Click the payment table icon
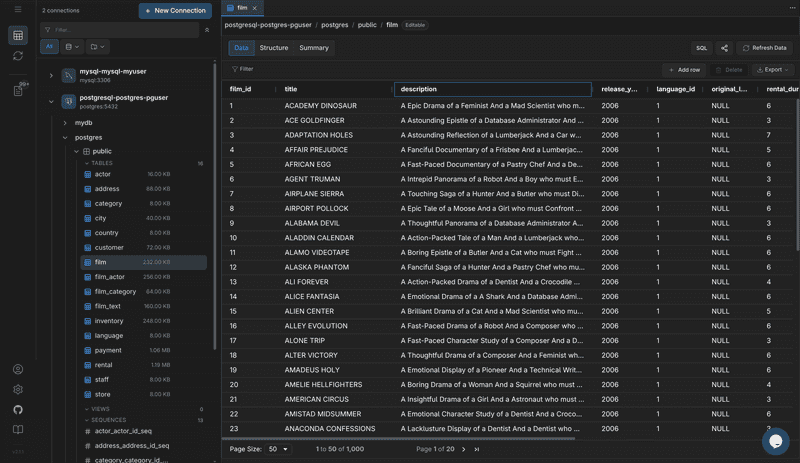The image size is (800, 463). pos(88,350)
